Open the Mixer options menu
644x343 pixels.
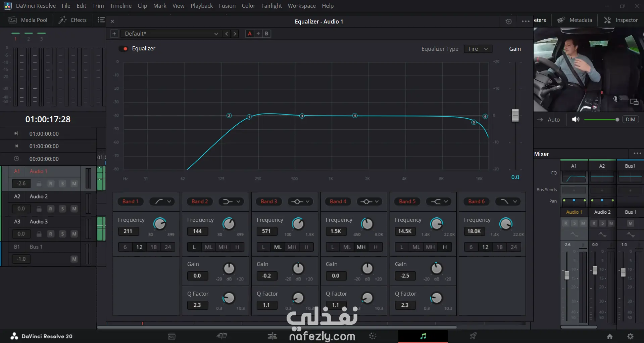(637, 154)
